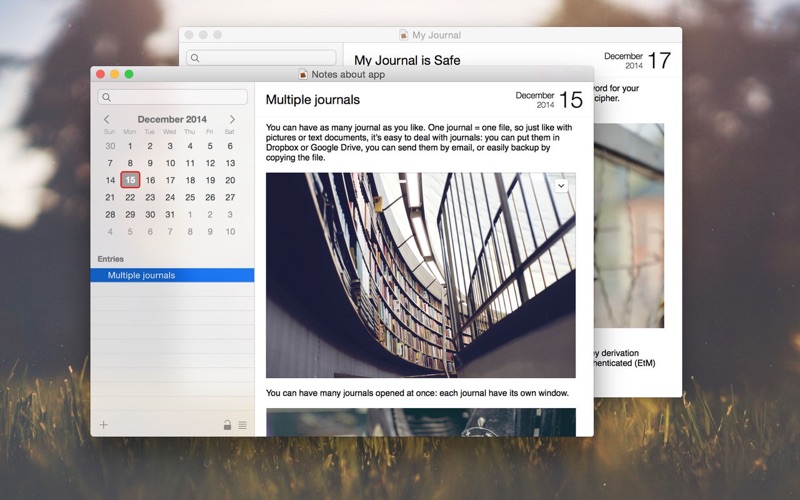Open the list menu icon beside the lock

pyautogui.click(x=242, y=425)
